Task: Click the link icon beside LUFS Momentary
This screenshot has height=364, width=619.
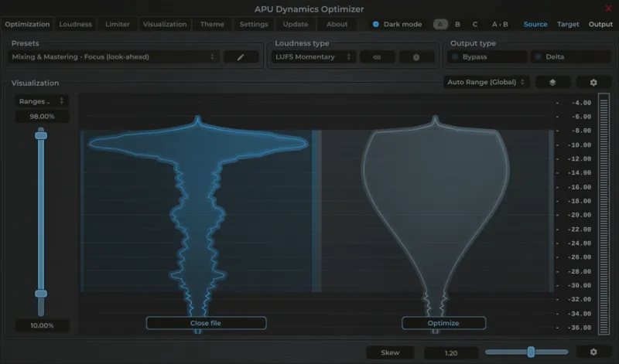Action: 377,56
